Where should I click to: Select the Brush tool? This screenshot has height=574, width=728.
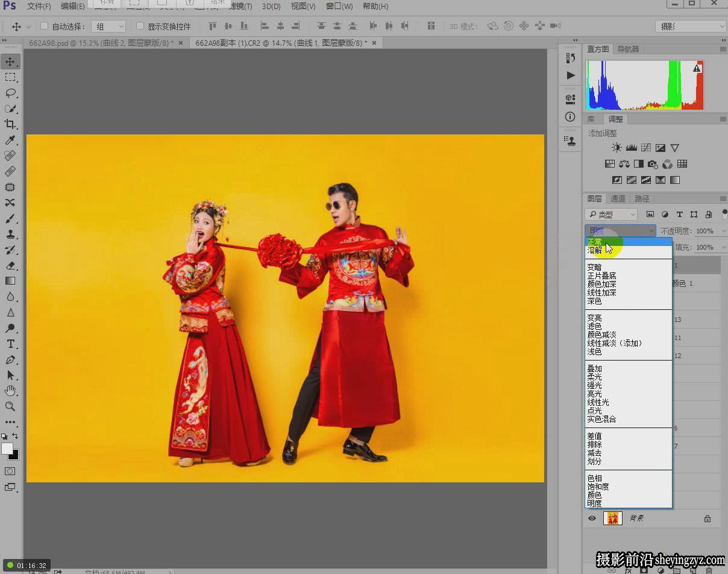click(x=10, y=218)
